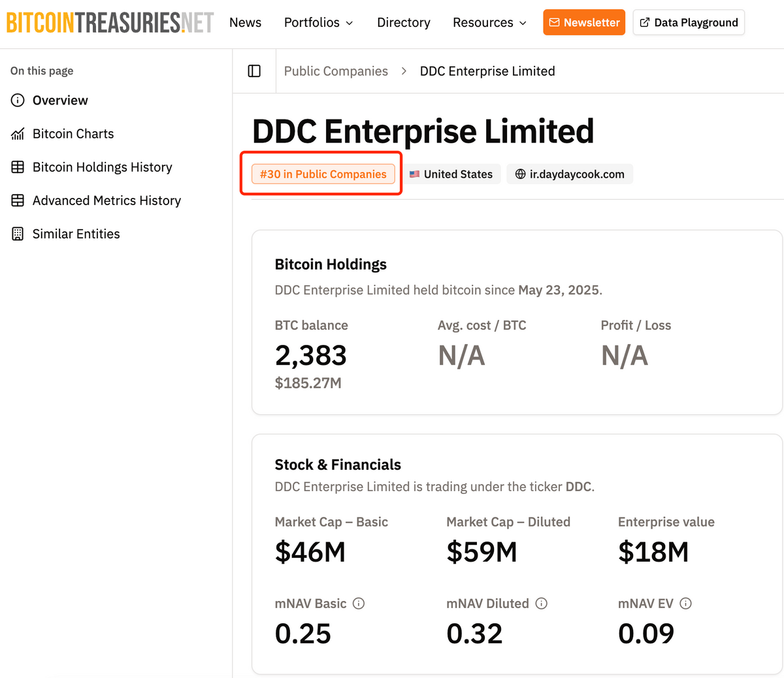
Task: Click the mNAV Diluted info icon
Action: click(x=541, y=604)
